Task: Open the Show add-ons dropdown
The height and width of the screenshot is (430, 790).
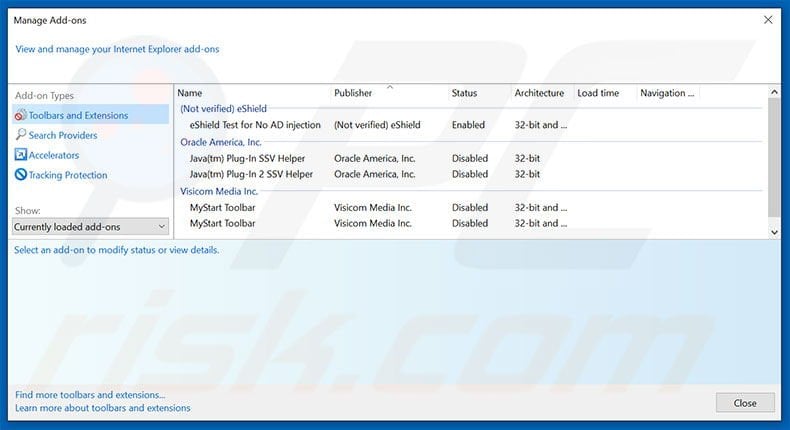Action: point(90,227)
